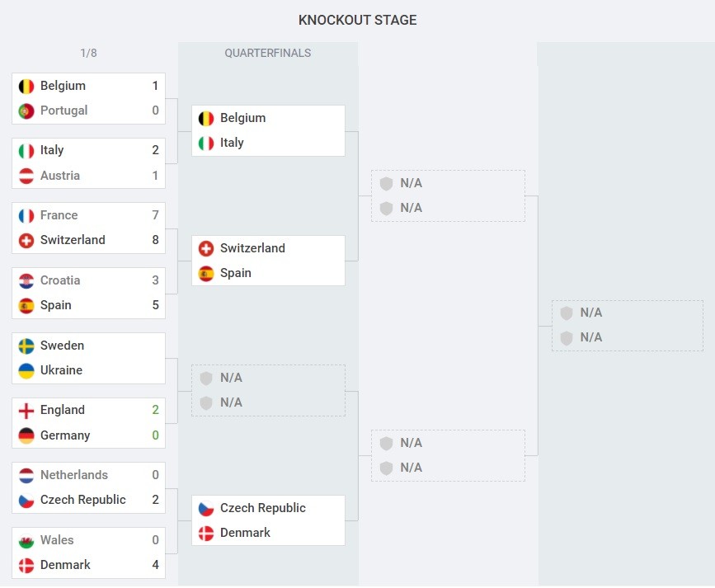715x588 pixels.
Task: Click the Wales flag icon
Action: click(26, 540)
